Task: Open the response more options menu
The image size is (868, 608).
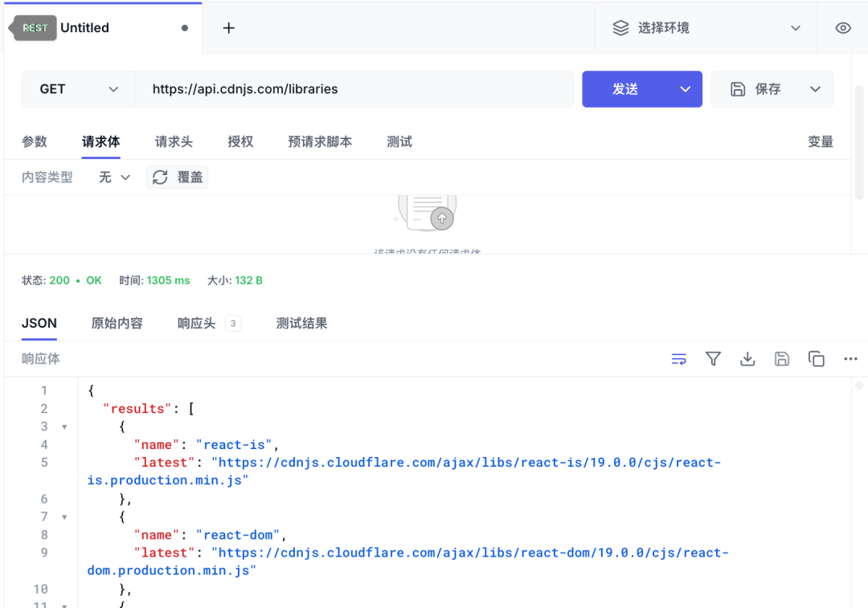Action: [x=850, y=359]
